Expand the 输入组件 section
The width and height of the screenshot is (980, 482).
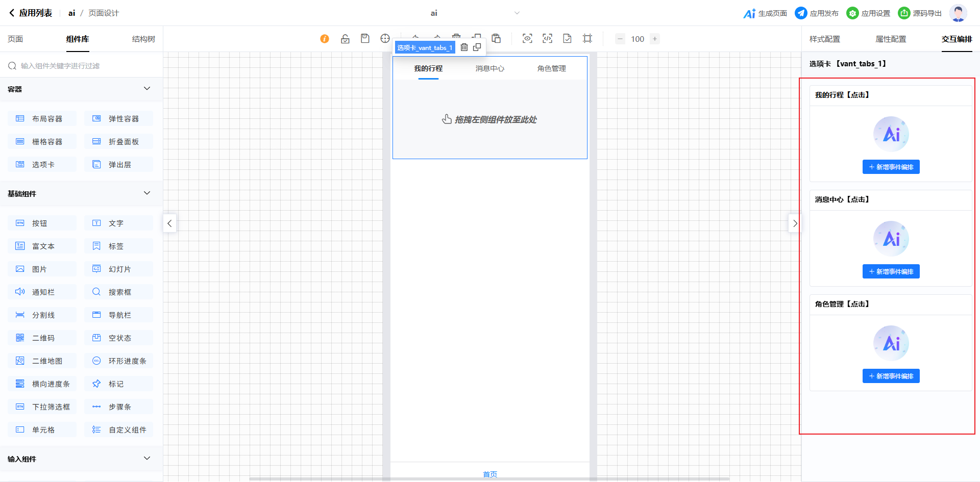pyautogui.click(x=147, y=459)
